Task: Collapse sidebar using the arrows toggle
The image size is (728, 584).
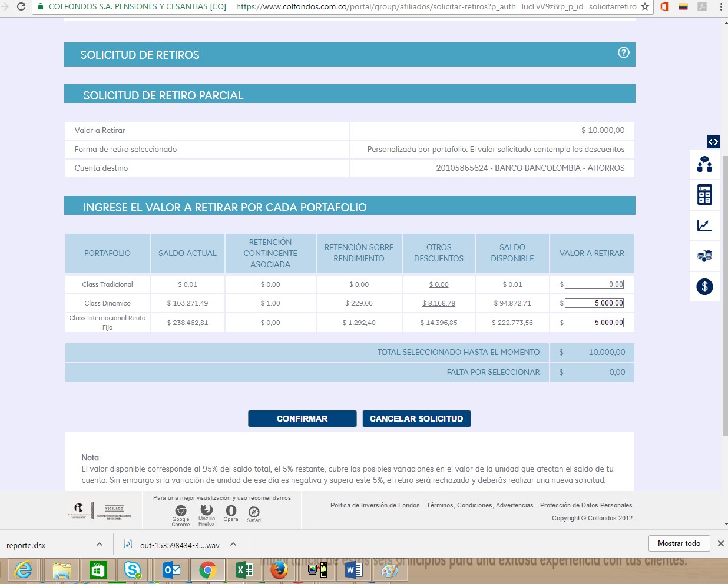Action: coord(713,142)
